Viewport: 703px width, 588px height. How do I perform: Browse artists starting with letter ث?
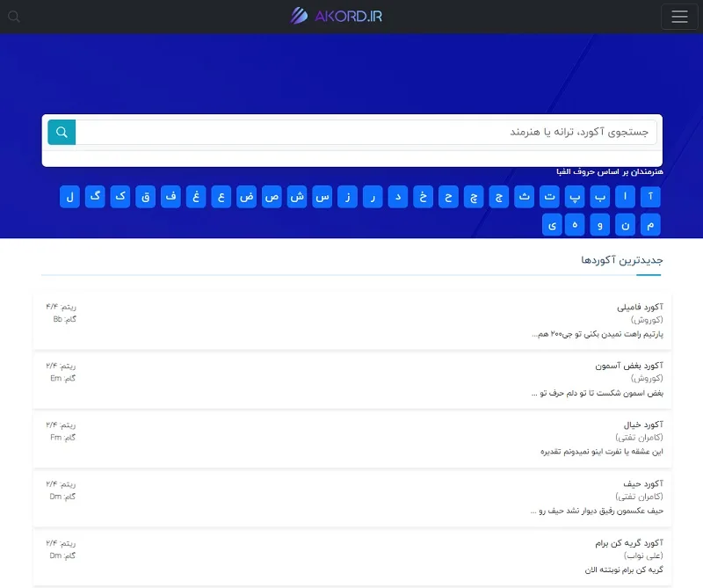tap(524, 197)
